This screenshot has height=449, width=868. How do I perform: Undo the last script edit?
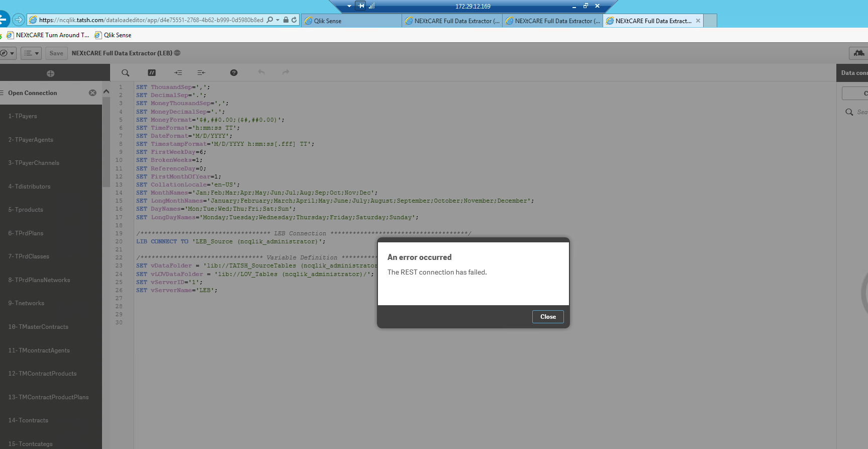coord(261,72)
